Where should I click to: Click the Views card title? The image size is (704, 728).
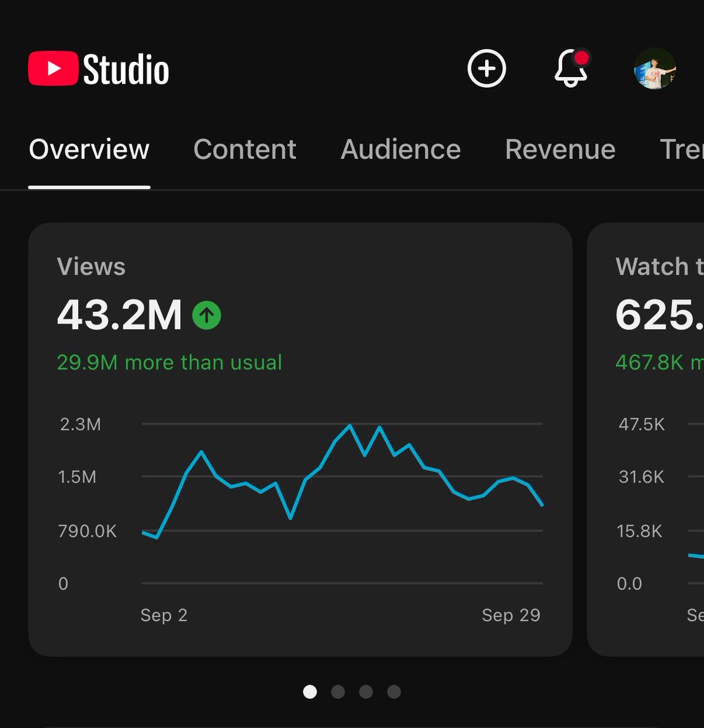[x=91, y=267]
